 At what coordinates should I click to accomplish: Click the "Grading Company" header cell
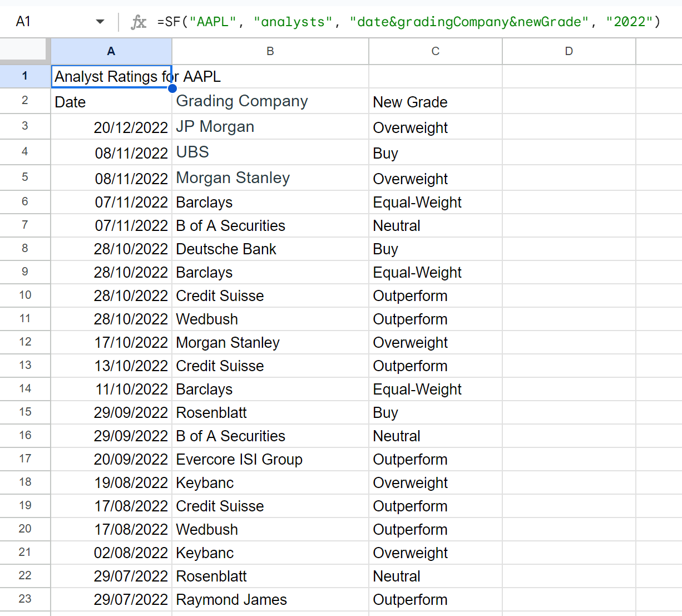coord(270,101)
